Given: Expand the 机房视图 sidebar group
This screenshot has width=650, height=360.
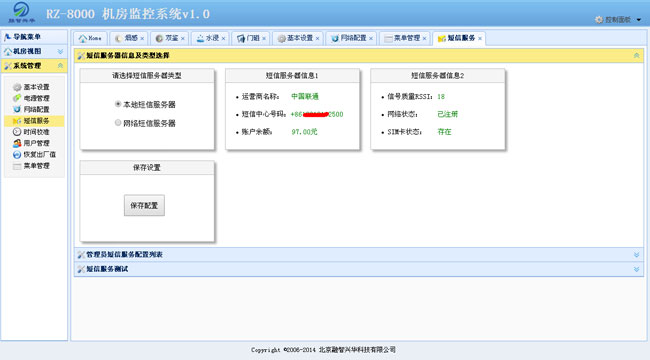Looking at the screenshot, I should 60,51.
